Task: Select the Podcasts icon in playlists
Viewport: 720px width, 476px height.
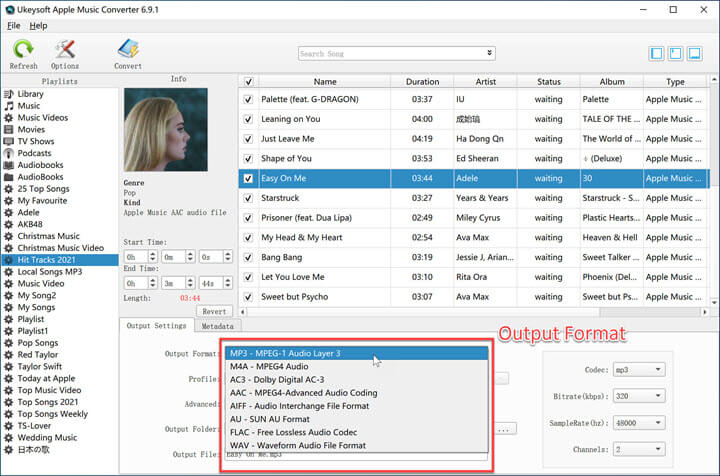Action: (9, 153)
